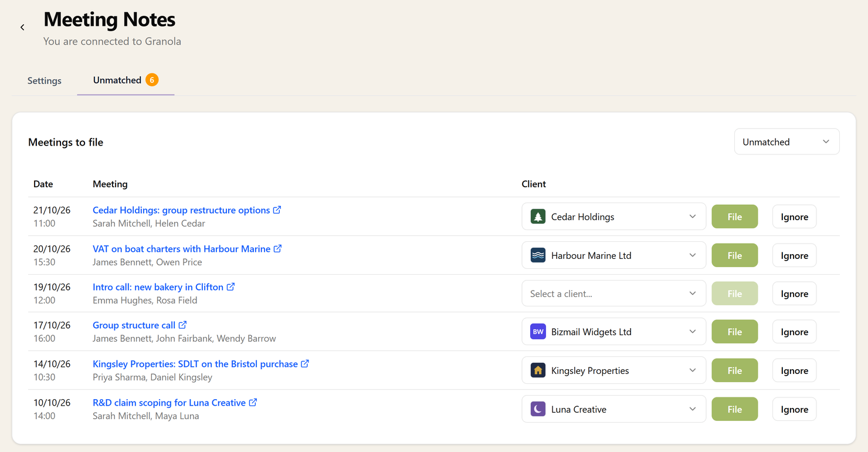Select the Unmatched tab
The height and width of the screenshot is (452, 868).
click(126, 80)
